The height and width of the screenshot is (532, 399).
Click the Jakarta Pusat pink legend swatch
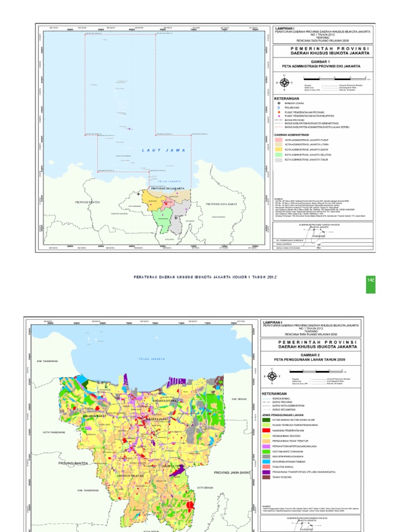[278, 140]
